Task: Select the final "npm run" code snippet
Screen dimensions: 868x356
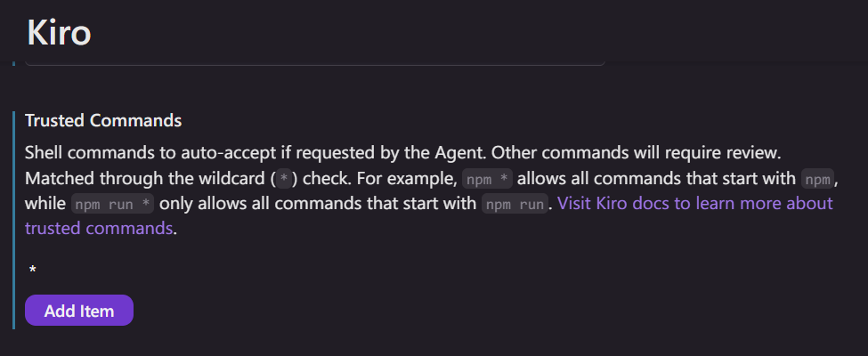Action: tap(515, 204)
